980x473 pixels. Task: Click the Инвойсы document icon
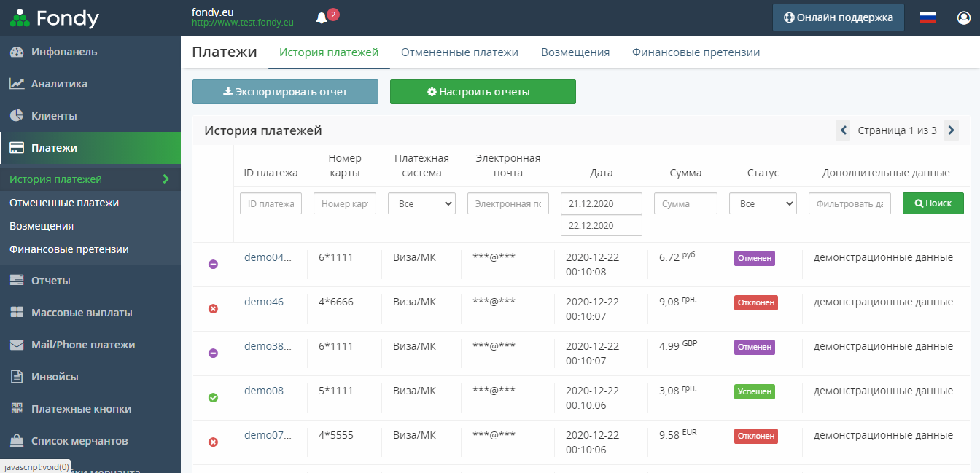[17, 377]
